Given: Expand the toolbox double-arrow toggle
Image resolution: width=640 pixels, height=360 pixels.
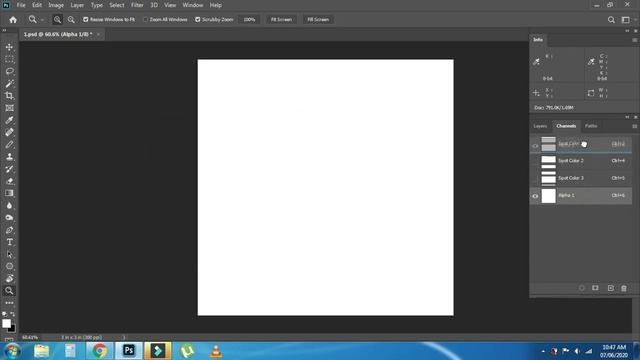Looking at the screenshot, I should pos(4,31).
